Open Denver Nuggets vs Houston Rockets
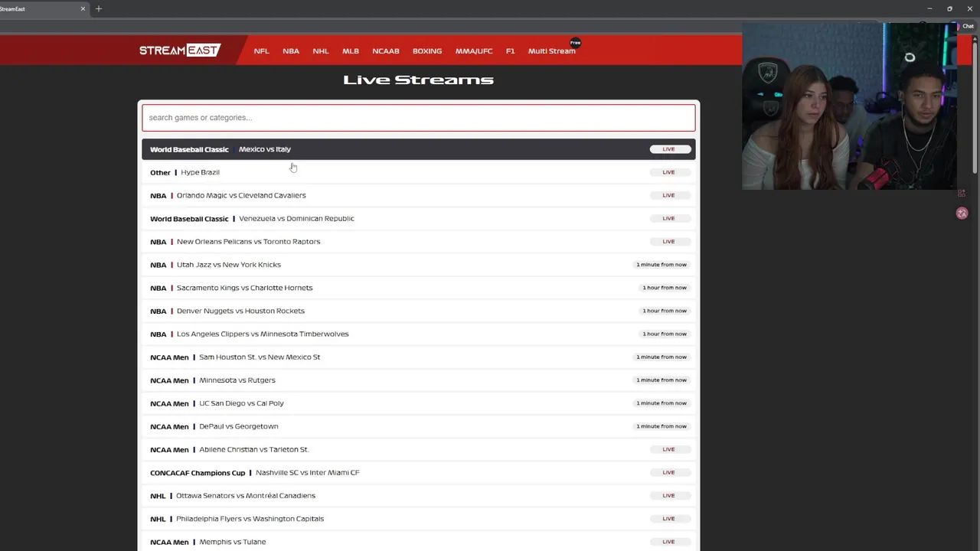This screenshot has width=980, height=551. point(419,311)
